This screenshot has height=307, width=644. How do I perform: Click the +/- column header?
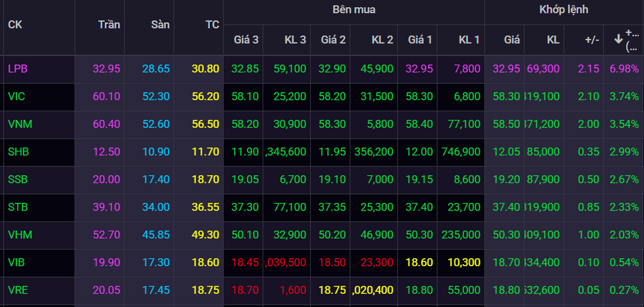[592, 40]
